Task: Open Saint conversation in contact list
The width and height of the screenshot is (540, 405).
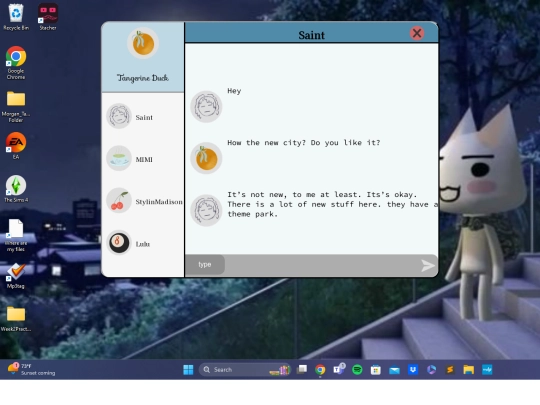Action: (x=143, y=117)
